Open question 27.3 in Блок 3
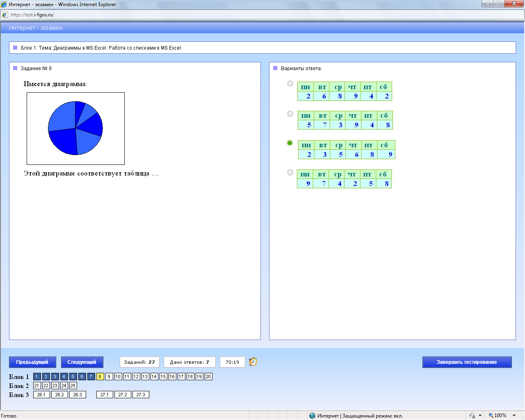Image resolution: width=525 pixels, height=420 pixels. [x=141, y=395]
